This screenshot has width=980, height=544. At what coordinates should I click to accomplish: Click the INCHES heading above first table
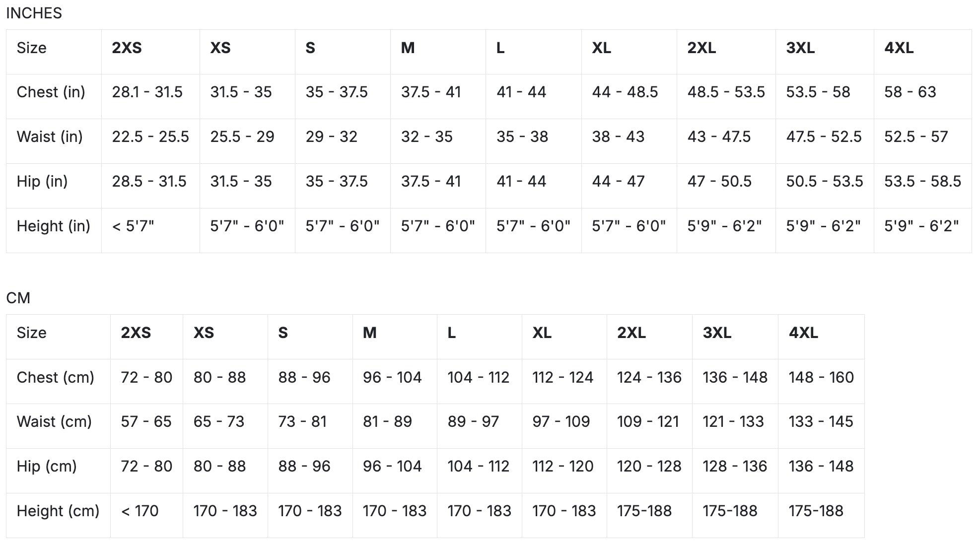[34, 13]
